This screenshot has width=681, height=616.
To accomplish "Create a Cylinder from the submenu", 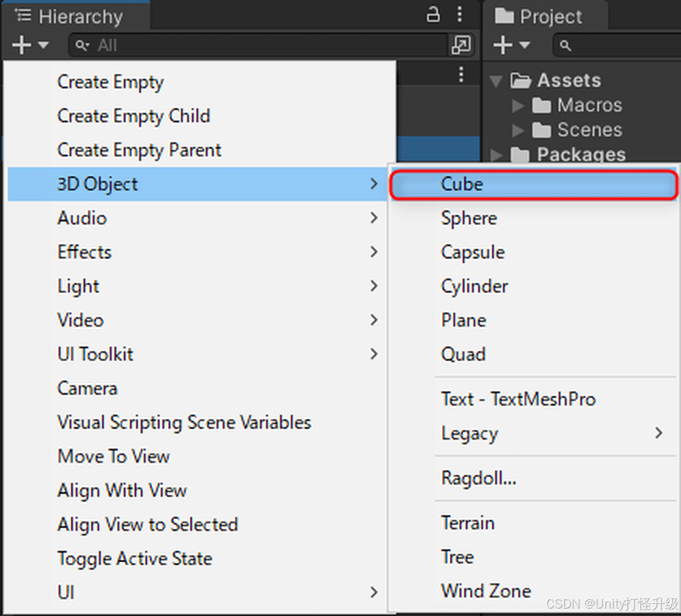I will tap(534, 286).
